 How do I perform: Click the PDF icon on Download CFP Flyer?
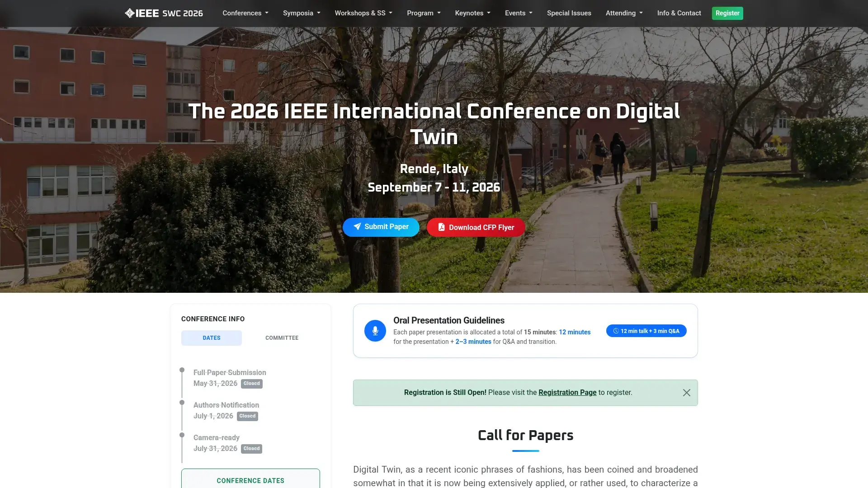pos(442,227)
